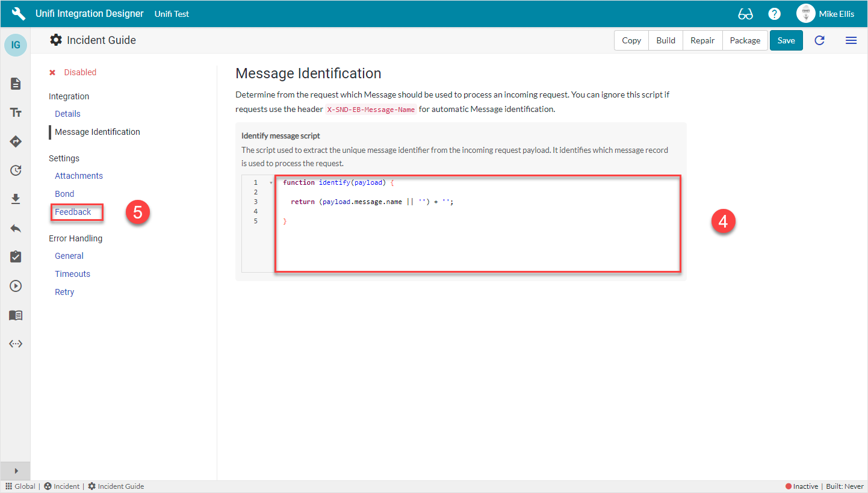
Task: Open the download icon in the left sidebar
Action: tap(15, 199)
